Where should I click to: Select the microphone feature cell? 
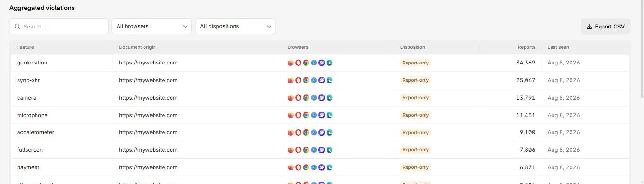(x=32, y=115)
